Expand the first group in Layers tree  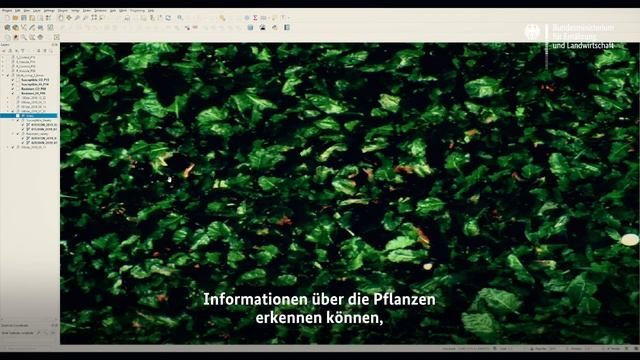coord(2,57)
